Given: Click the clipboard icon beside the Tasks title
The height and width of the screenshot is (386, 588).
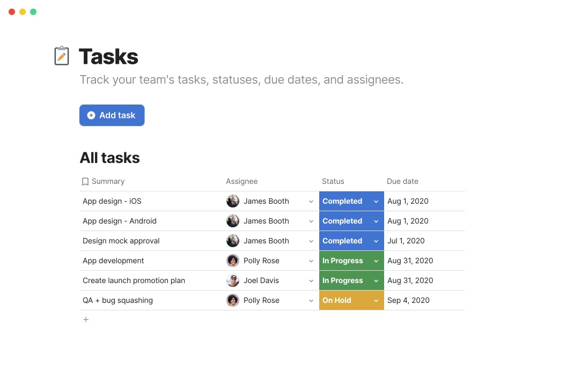Looking at the screenshot, I should 62,55.
